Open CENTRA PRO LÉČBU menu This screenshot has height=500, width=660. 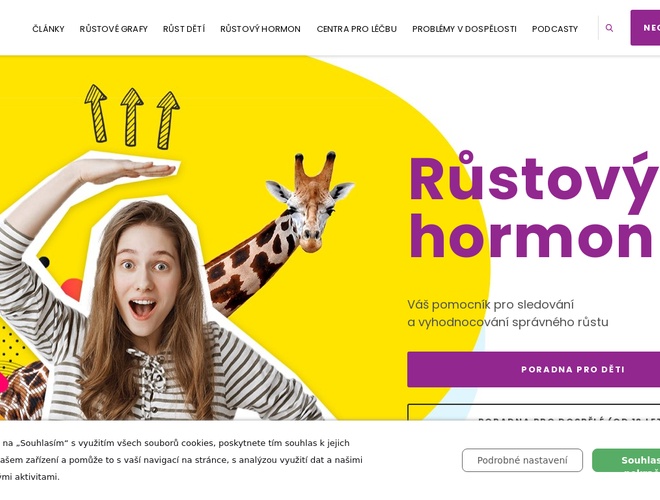[357, 29]
